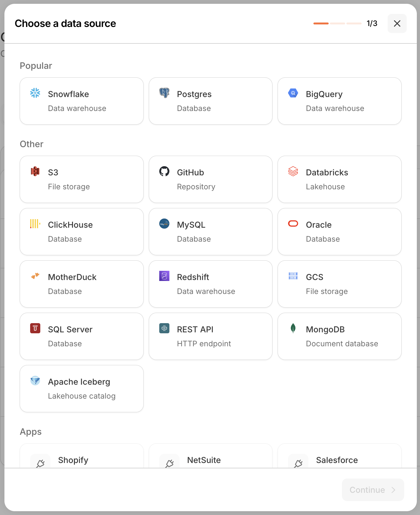Choose the ClickHouse card title

[70, 225]
